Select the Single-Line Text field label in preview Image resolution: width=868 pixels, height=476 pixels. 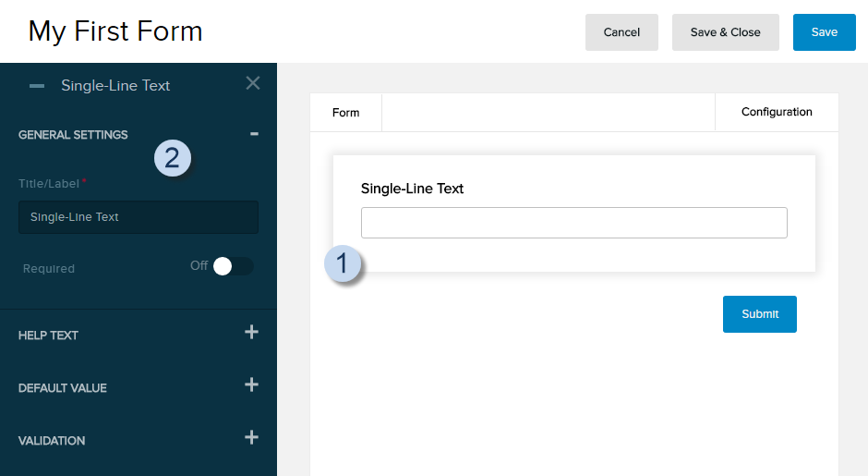click(412, 189)
